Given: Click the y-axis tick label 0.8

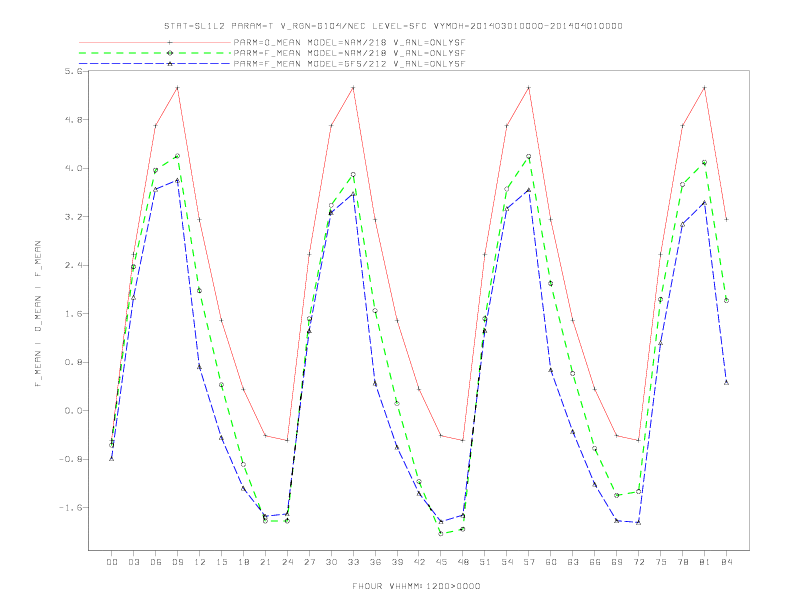Looking at the screenshot, I should 73,362.
